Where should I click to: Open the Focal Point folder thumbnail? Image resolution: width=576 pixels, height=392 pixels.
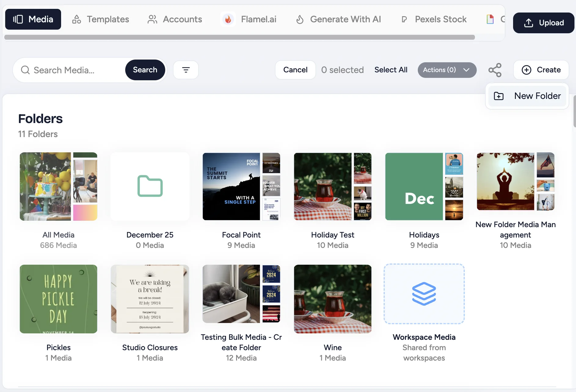click(x=241, y=187)
